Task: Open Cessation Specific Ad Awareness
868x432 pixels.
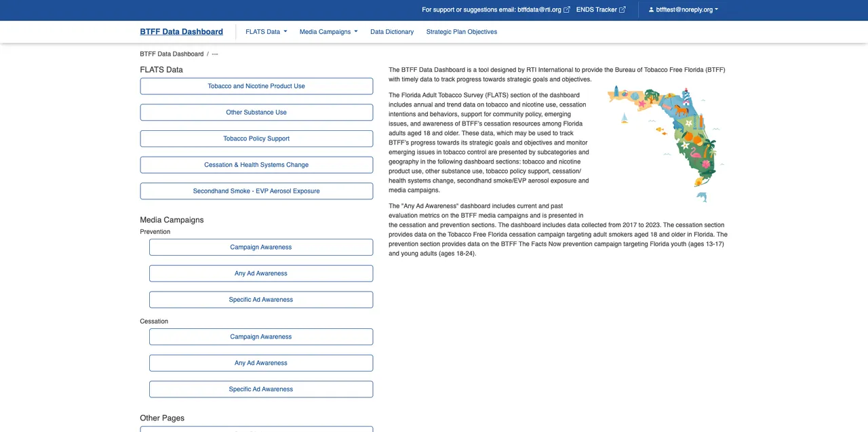Action: click(x=261, y=389)
